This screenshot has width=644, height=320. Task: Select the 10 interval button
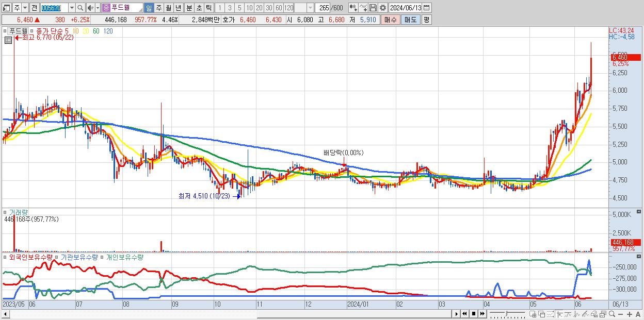[249, 8]
